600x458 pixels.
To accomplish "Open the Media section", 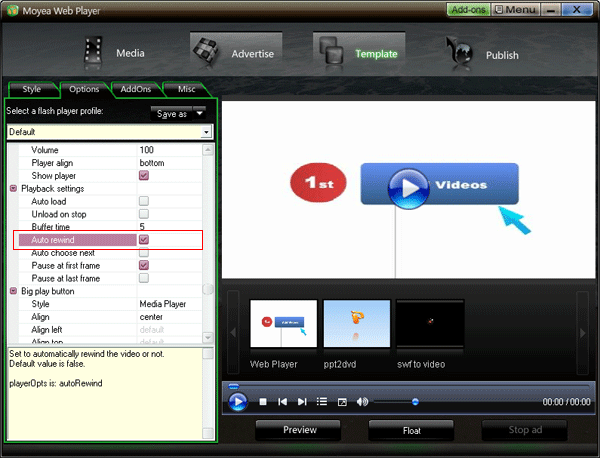I will 115,53.
